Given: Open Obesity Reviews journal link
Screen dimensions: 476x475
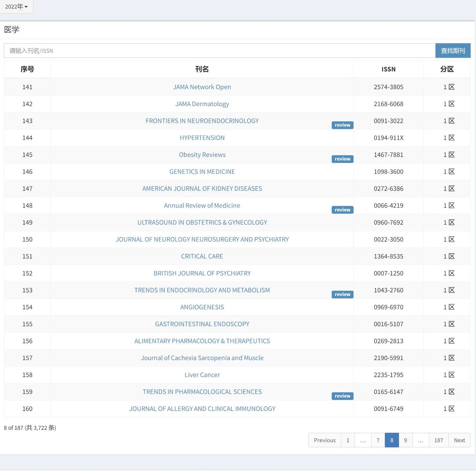Looking at the screenshot, I should tap(202, 155).
